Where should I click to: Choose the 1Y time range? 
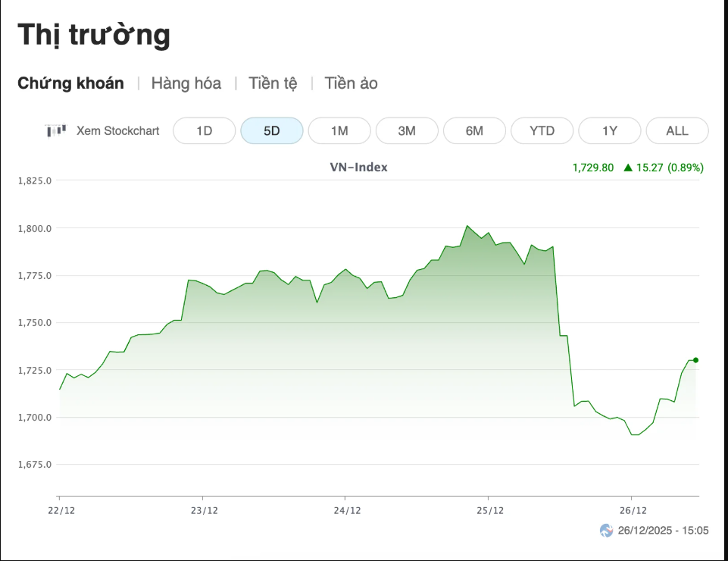click(610, 130)
